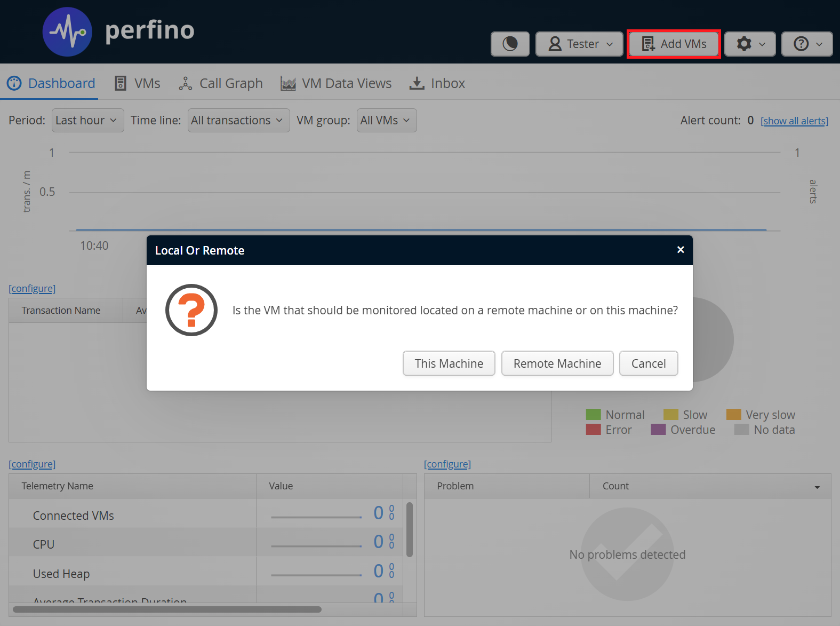Switch to the Dashboard tab
Screen dimensions: 840x626
click(51, 83)
